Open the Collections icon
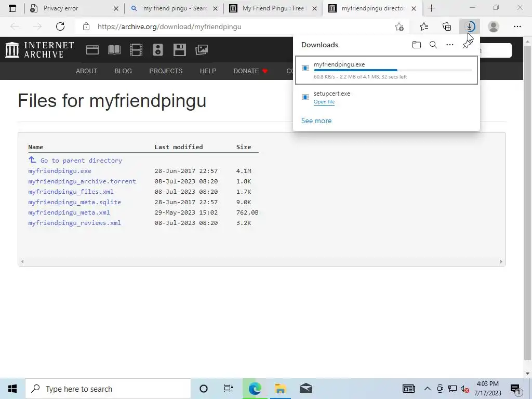Screen dimensions: 532x399 [447, 26]
